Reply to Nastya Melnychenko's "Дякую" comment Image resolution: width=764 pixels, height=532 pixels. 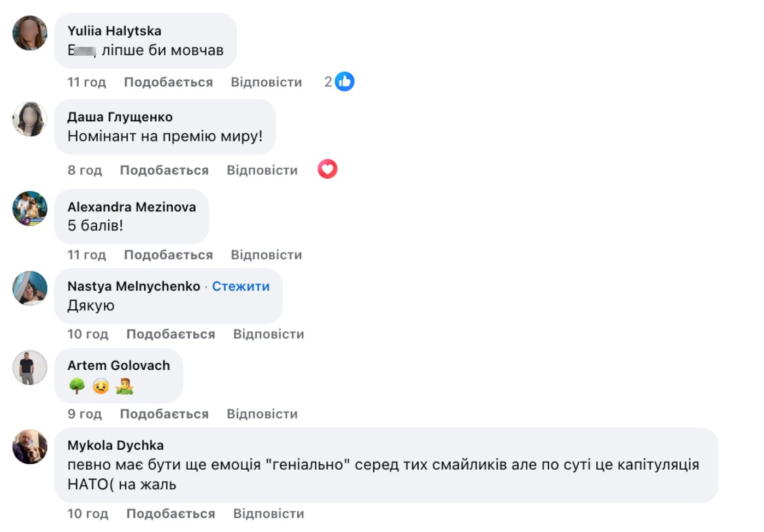(268, 334)
